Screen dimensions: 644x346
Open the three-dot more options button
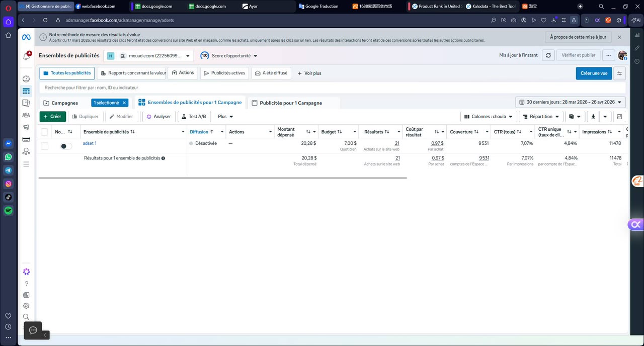coord(609,55)
